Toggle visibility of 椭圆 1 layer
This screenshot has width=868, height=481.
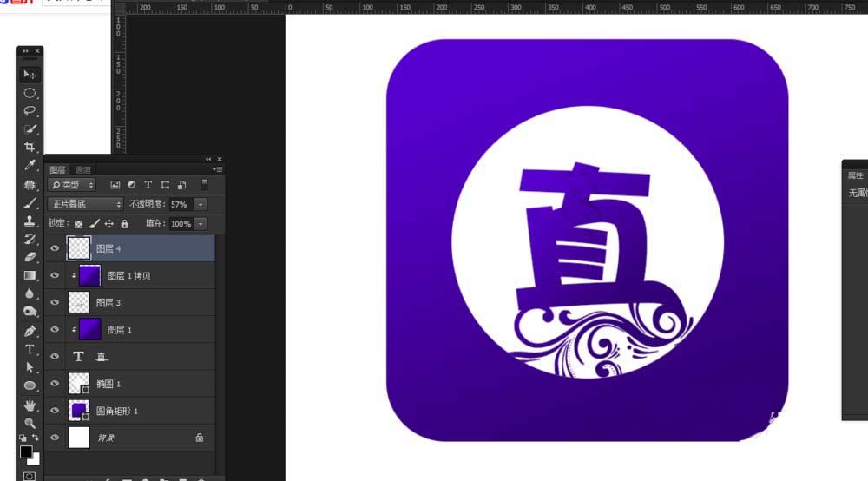click(x=55, y=384)
